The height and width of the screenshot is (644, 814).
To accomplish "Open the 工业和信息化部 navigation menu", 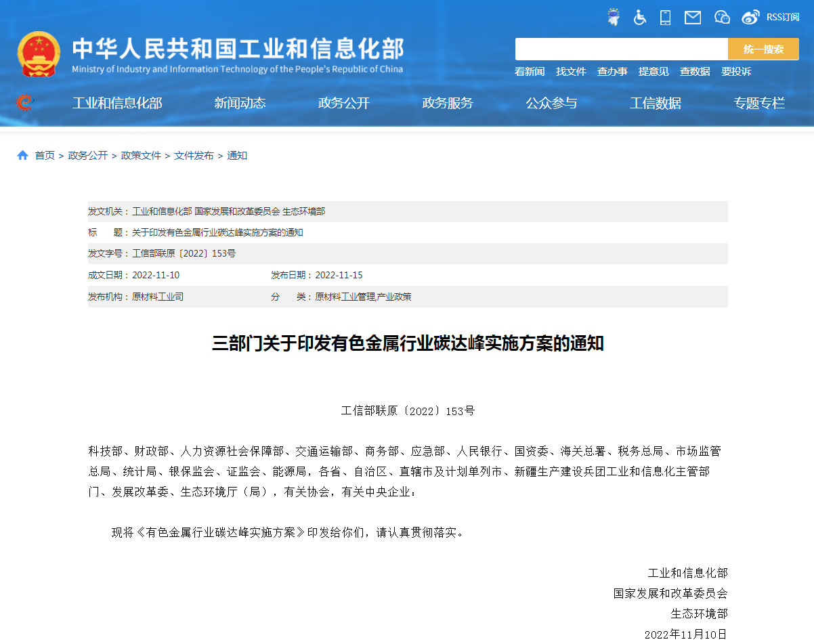I will click(x=117, y=103).
